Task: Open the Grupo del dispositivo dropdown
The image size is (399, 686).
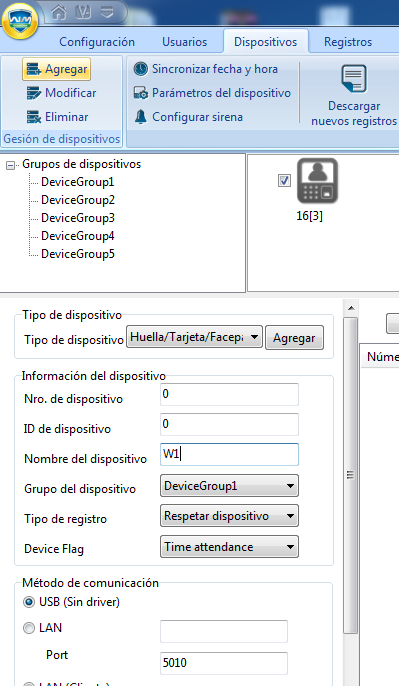Action: click(229, 486)
